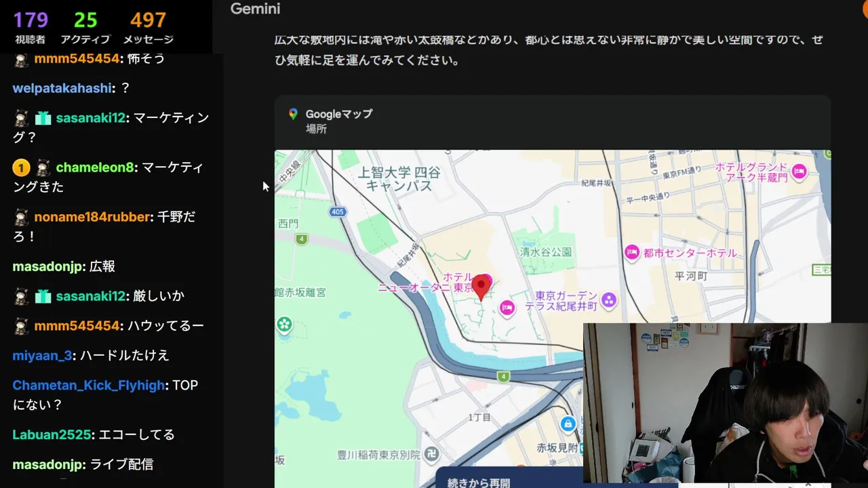Viewport: 868px width, 488px height.
Task: Click the route 4 shield above 1丁目
Action: click(502, 376)
